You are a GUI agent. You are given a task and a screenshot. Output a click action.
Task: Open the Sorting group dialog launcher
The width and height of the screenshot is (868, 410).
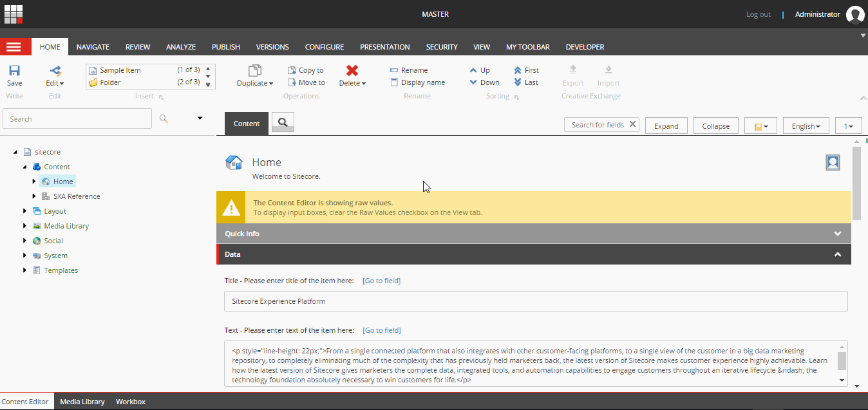516,97
